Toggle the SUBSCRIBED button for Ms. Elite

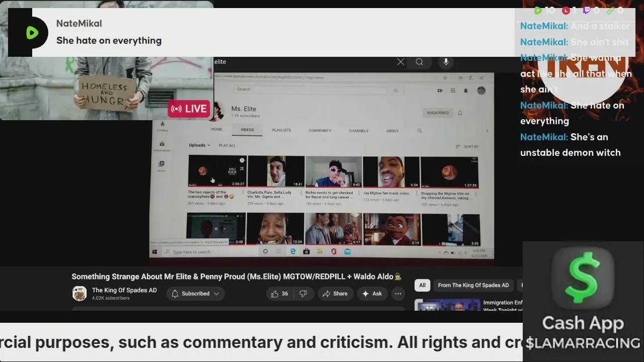[x=438, y=113]
